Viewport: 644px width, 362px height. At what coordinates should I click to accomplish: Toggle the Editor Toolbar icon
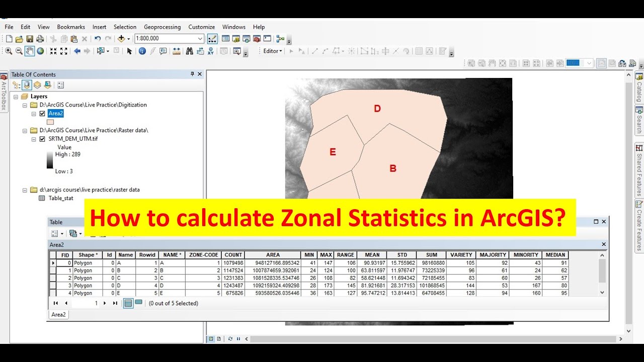coord(212,39)
